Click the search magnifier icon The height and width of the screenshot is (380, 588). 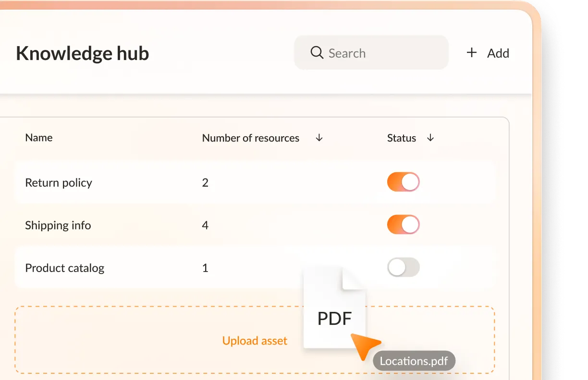(x=317, y=53)
